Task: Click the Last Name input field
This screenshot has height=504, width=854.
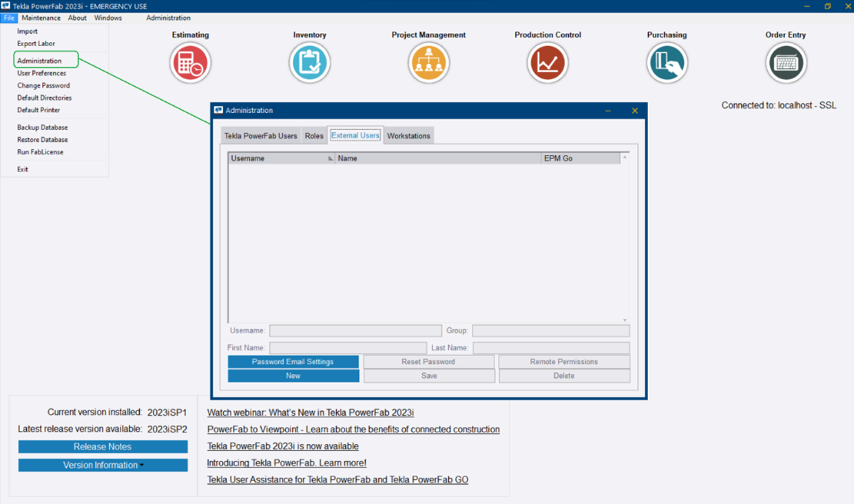Action: pyautogui.click(x=551, y=348)
